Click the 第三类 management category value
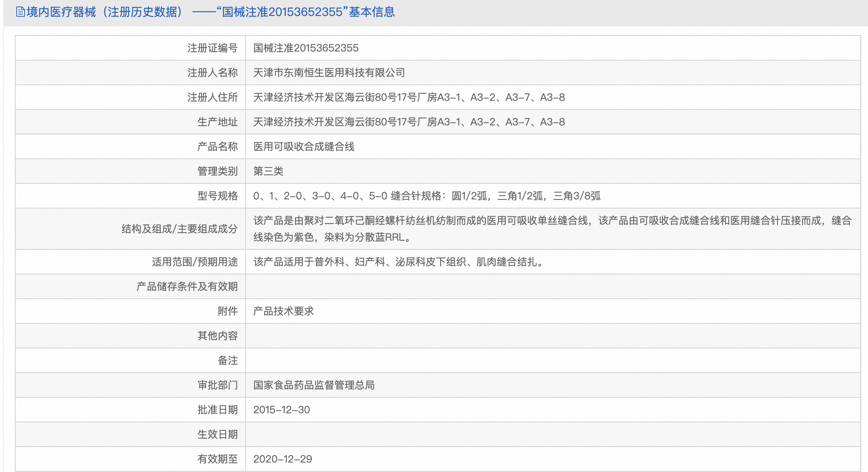This screenshot has width=868, height=472. [x=268, y=171]
